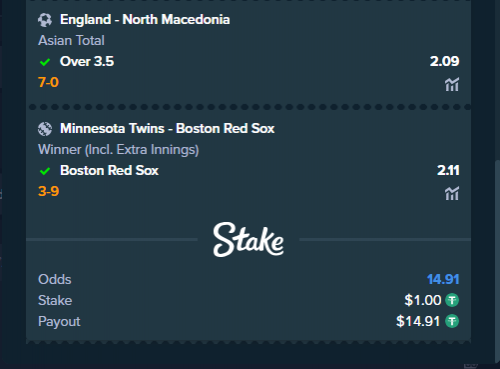Open the England - North Macedonia match link
Viewport: 500px width, 369px height.
(145, 19)
